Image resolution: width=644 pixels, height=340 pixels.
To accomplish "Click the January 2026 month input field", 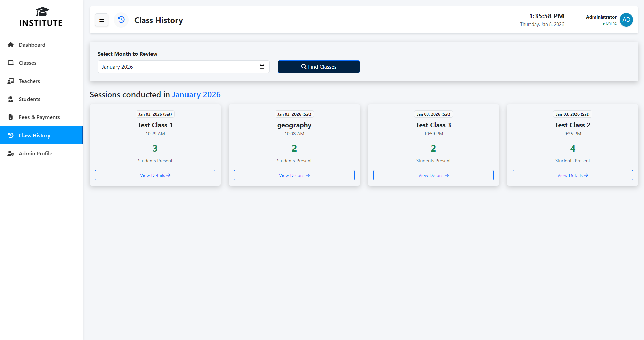I will (x=178, y=67).
